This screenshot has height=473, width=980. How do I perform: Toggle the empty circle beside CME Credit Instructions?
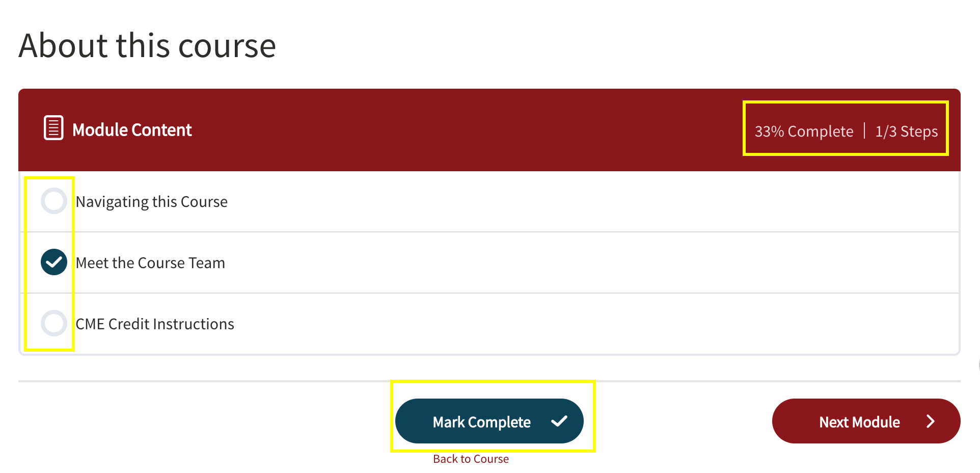coord(54,323)
